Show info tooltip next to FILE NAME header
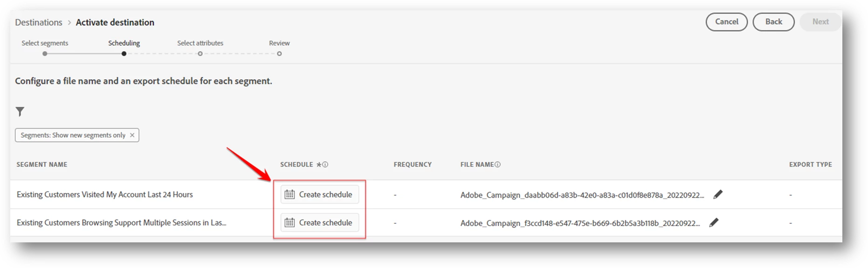868x268 pixels. coord(497,165)
